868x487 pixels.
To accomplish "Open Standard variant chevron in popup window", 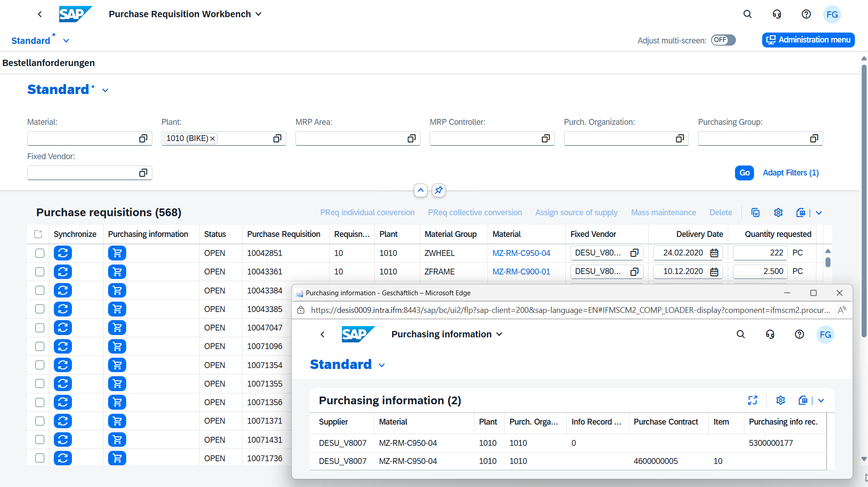I will pyautogui.click(x=382, y=365).
